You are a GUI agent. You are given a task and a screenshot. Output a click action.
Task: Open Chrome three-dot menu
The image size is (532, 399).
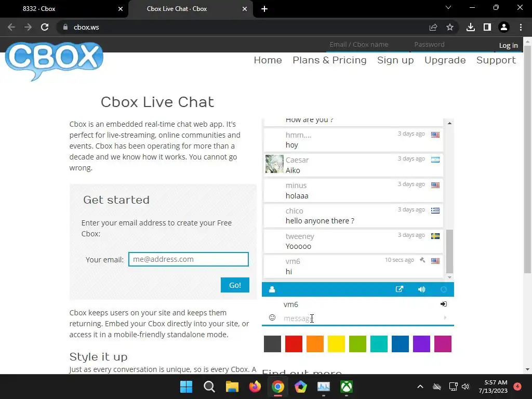(521, 27)
